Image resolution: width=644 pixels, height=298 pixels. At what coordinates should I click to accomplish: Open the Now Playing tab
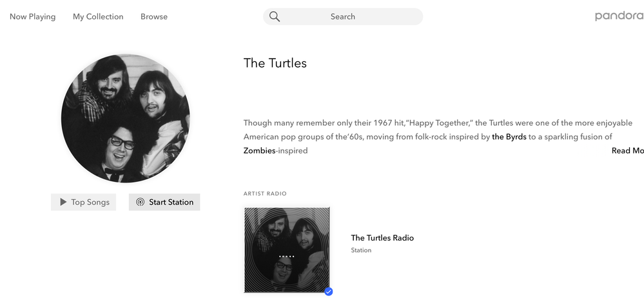[33, 17]
